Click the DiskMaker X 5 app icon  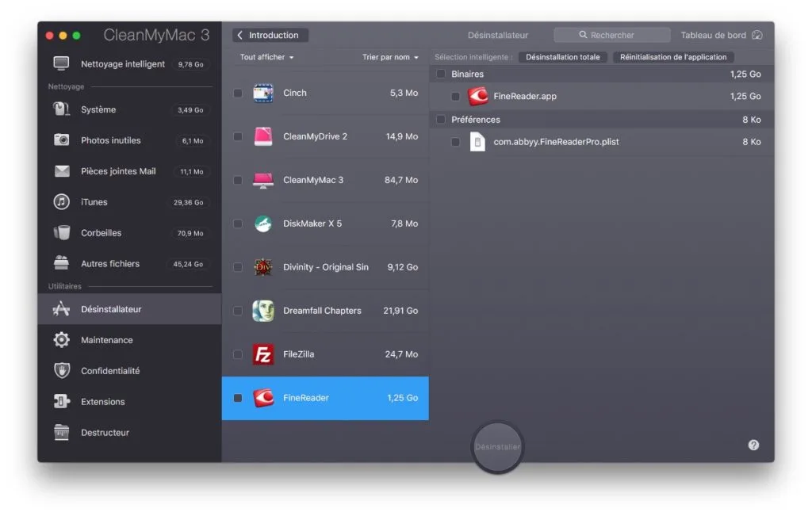[263, 224]
